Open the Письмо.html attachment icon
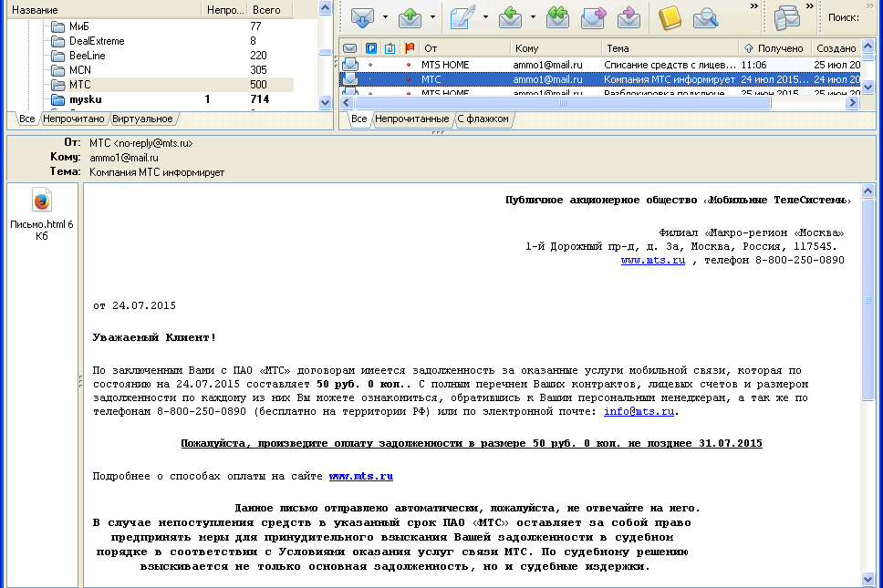The image size is (883, 588). [x=42, y=201]
